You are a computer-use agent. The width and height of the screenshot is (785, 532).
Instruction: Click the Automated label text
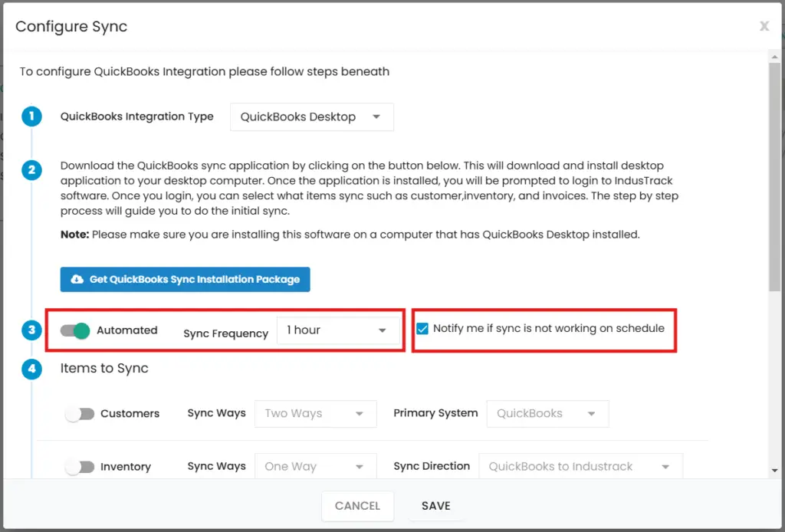click(x=127, y=330)
